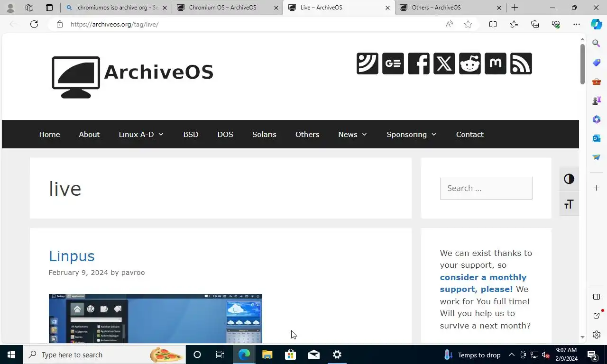This screenshot has height=364, width=607.
Task: Open the RSS feed icon
Action: [521, 64]
